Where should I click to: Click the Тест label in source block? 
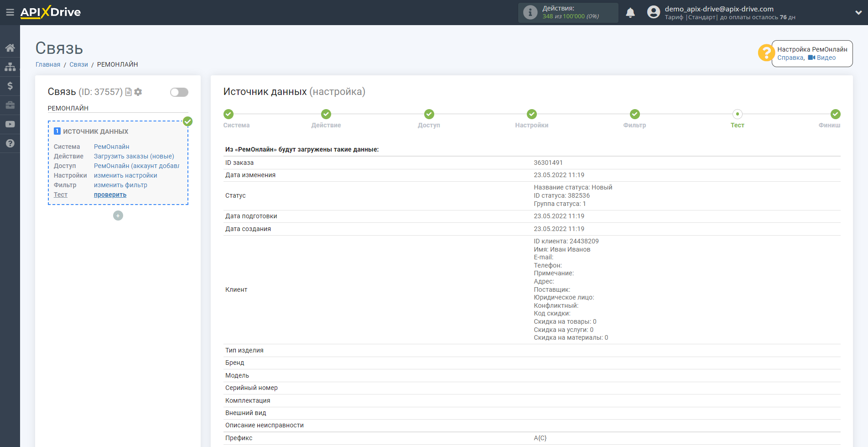(61, 195)
